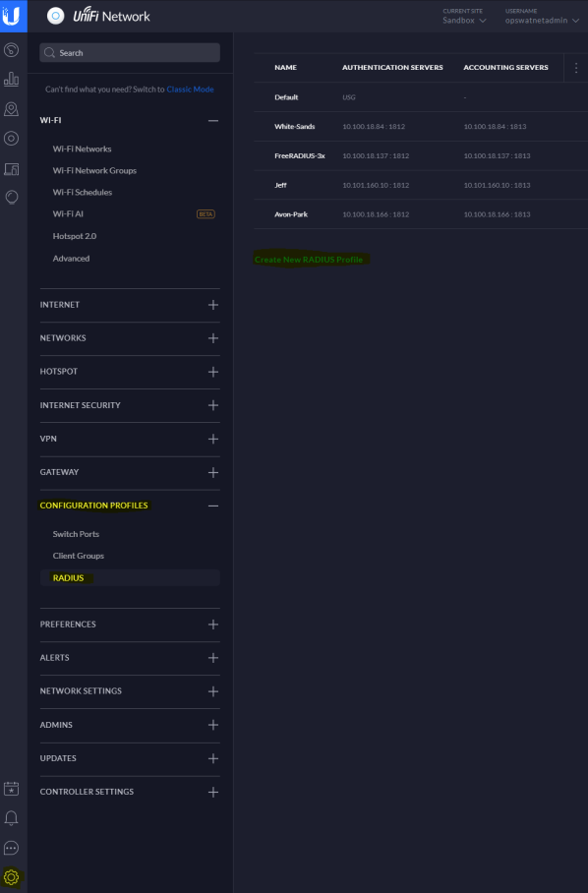Open the Statistics bar chart icon

coord(12,79)
